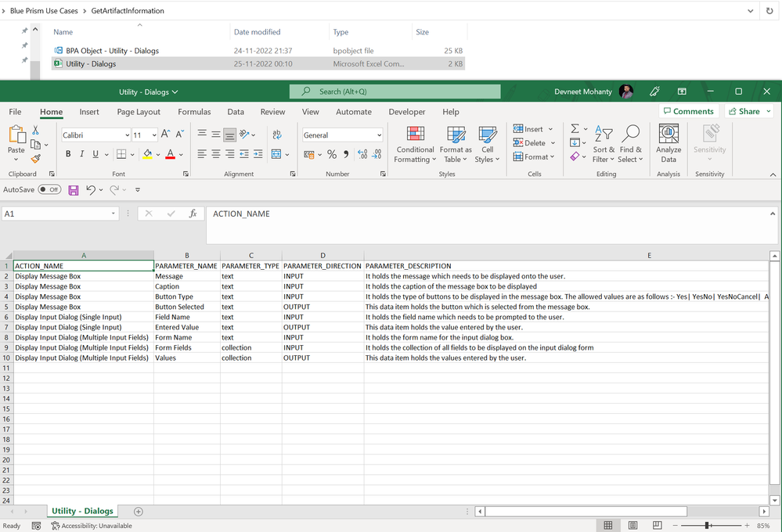Open the Analyze Data tool
Viewport: 782px width, 532px height.
668,144
